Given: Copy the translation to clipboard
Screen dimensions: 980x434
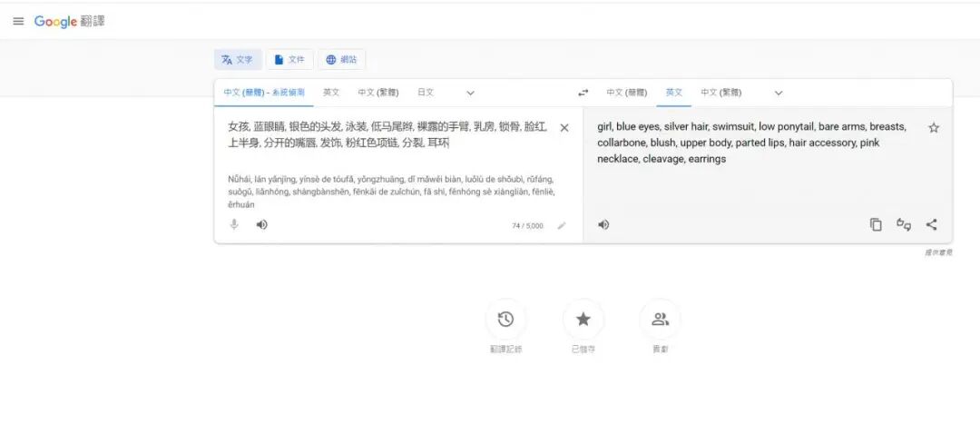Looking at the screenshot, I should (877, 224).
